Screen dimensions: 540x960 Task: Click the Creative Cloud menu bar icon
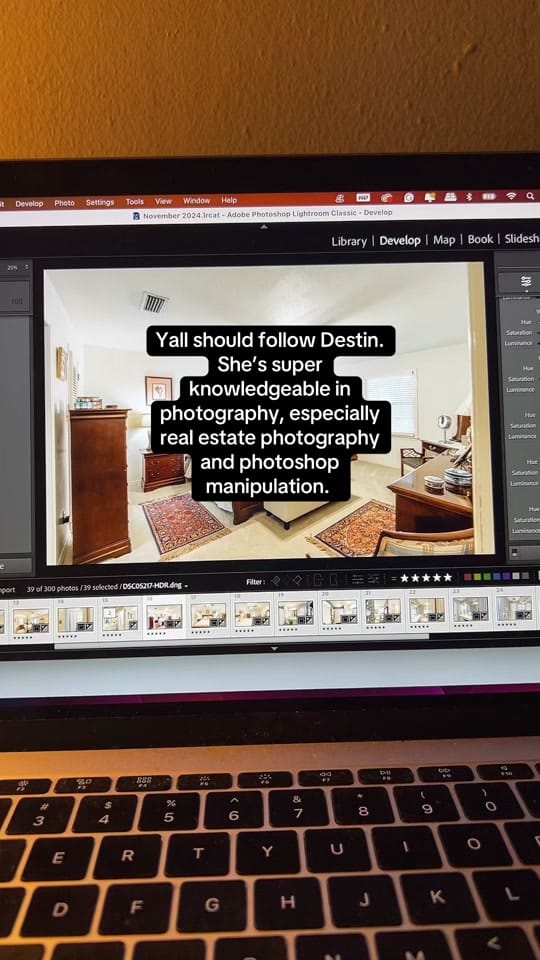(386, 197)
